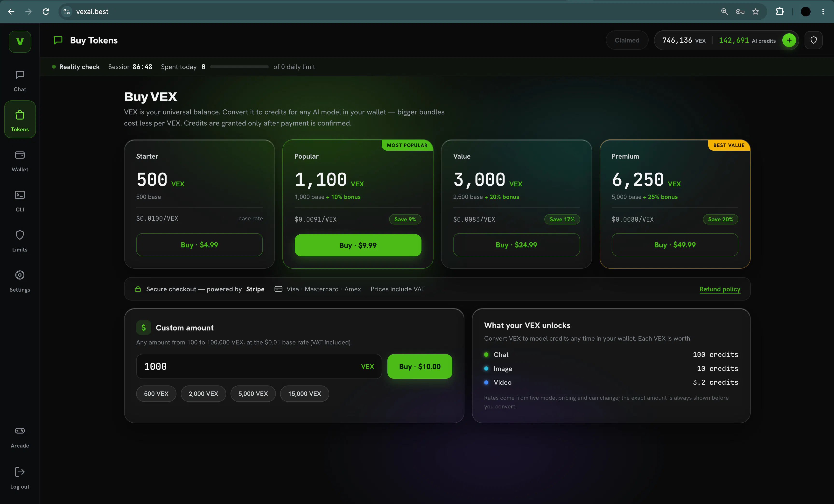Click the credit card icon by Visa

pyautogui.click(x=278, y=289)
